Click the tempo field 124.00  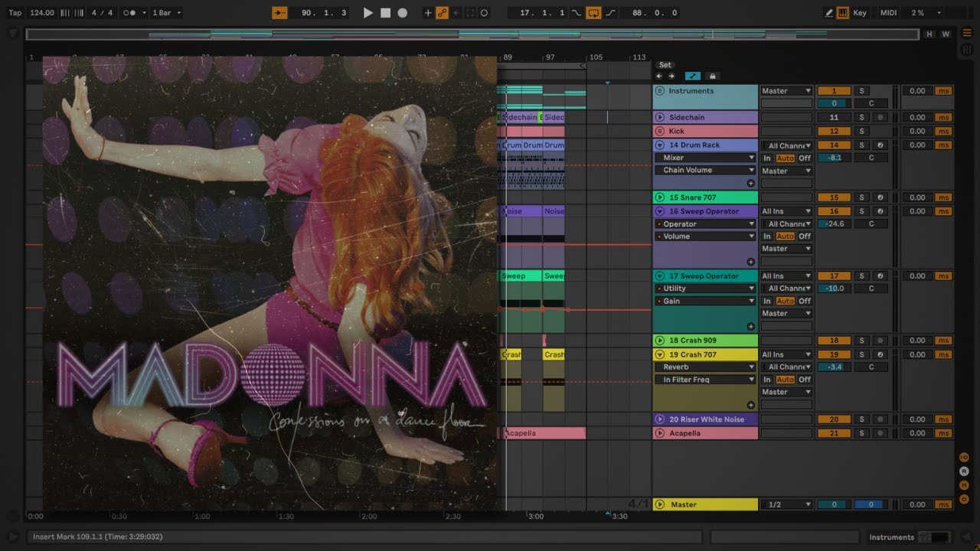[42, 13]
